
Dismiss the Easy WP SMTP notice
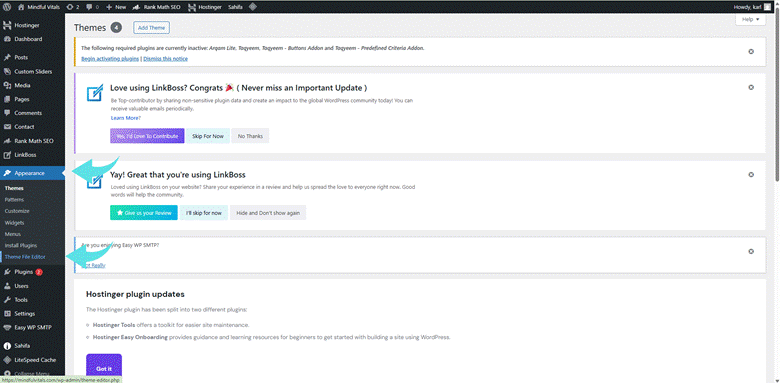pos(751,251)
